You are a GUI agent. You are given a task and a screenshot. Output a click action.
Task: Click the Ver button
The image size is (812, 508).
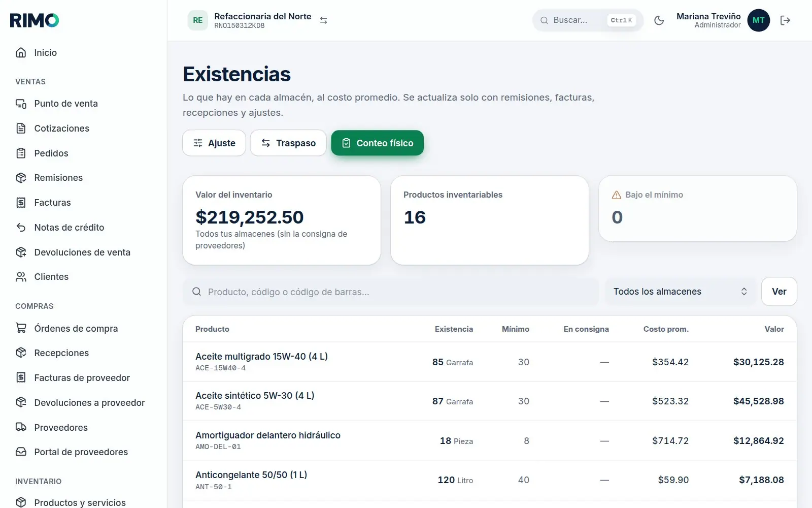779,292
